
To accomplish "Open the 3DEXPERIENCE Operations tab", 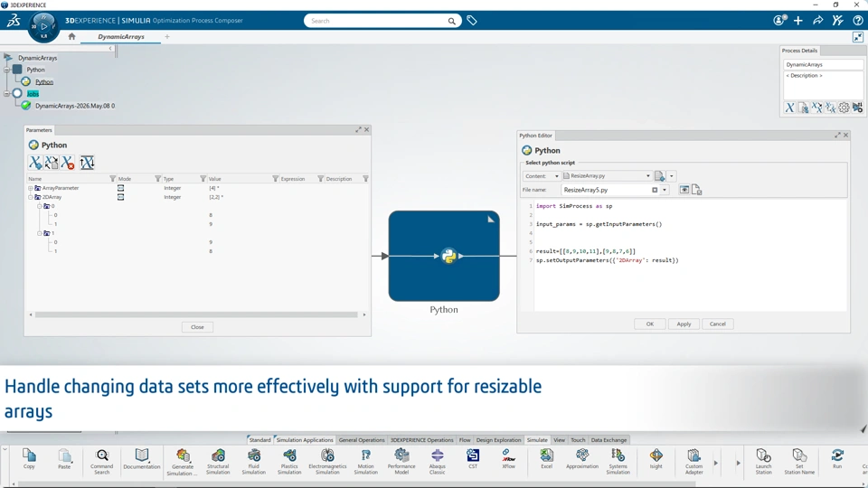I will 422,440.
